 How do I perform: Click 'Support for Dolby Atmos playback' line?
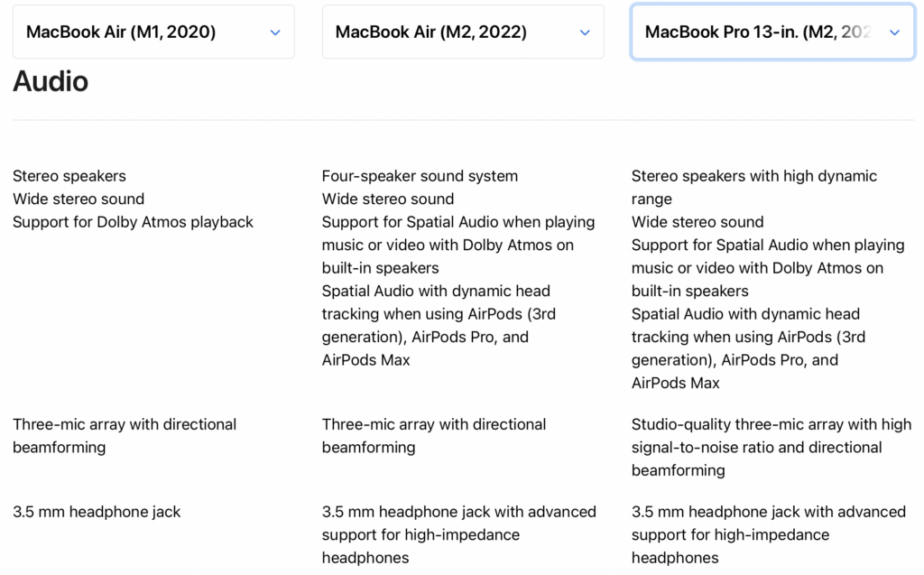tap(133, 222)
